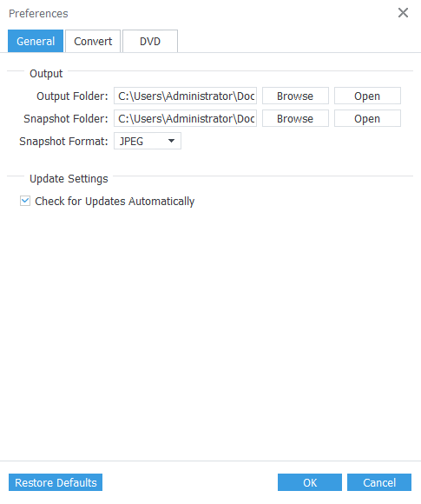Click the Preferences window title
This screenshot has width=421, height=504.
[x=38, y=14]
